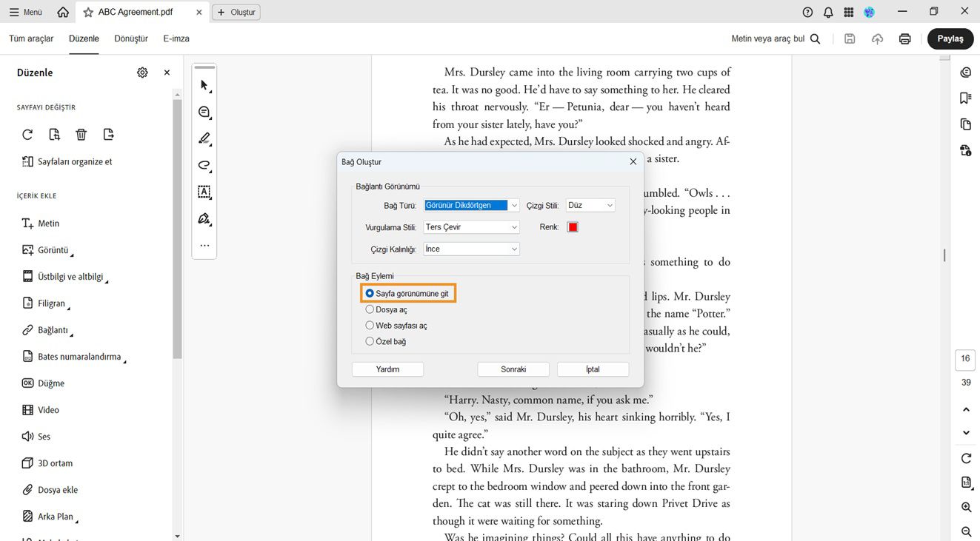This screenshot has width=980, height=541.
Task: Close the Düzenle panel
Action: coord(167,73)
